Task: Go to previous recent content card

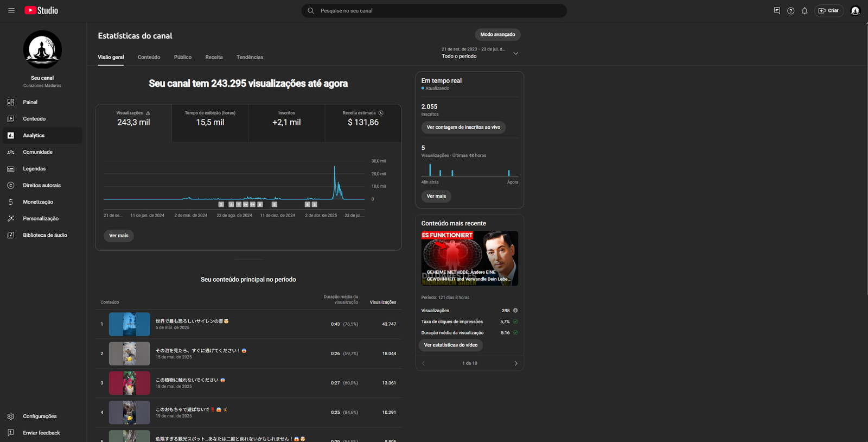Action: coord(424,363)
